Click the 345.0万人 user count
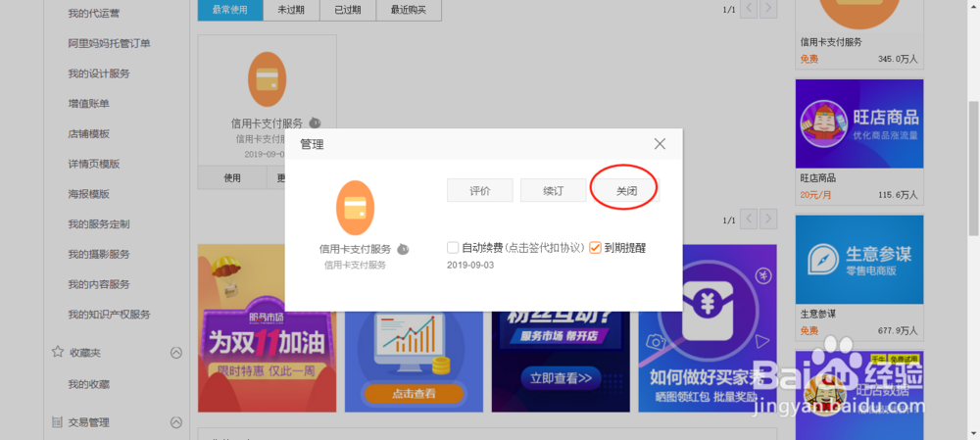This screenshot has height=440, width=980. 898,59
